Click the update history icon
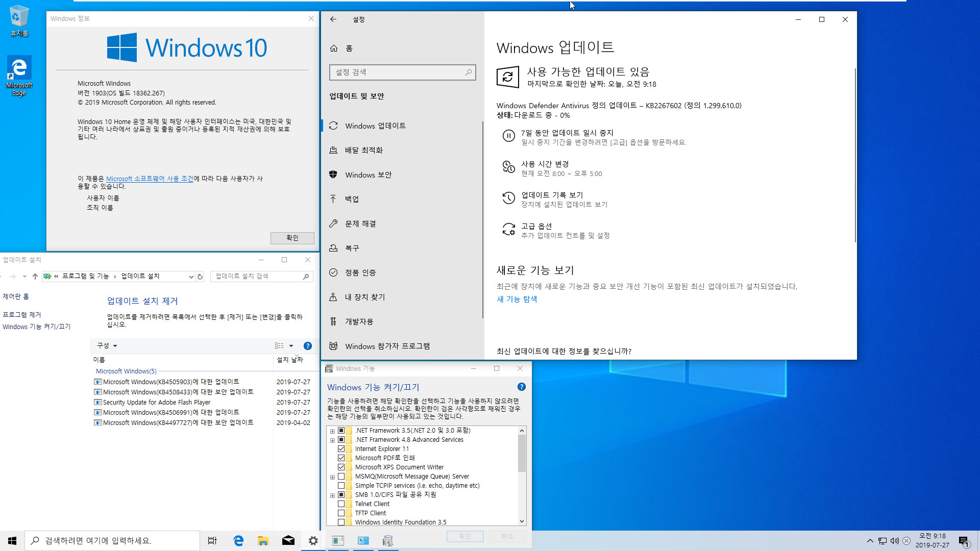980x551 pixels. [509, 198]
